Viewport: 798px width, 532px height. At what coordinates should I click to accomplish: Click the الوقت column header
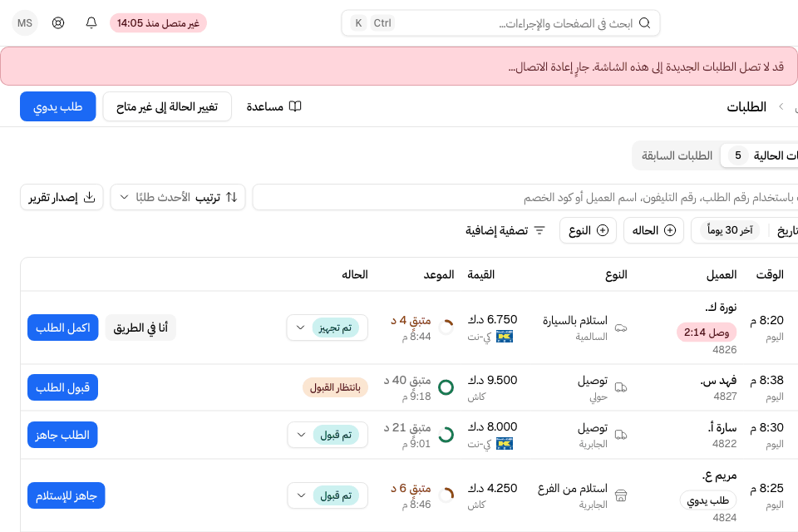770,274
